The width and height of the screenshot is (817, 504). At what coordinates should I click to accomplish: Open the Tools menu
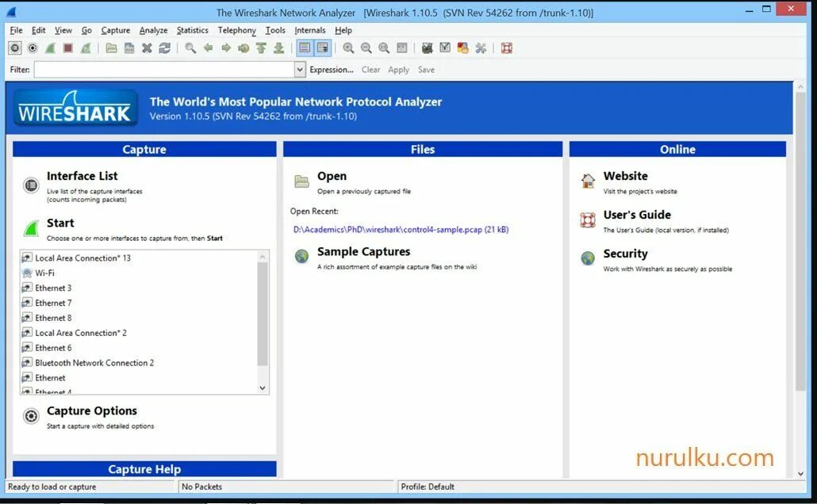tap(275, 30)
